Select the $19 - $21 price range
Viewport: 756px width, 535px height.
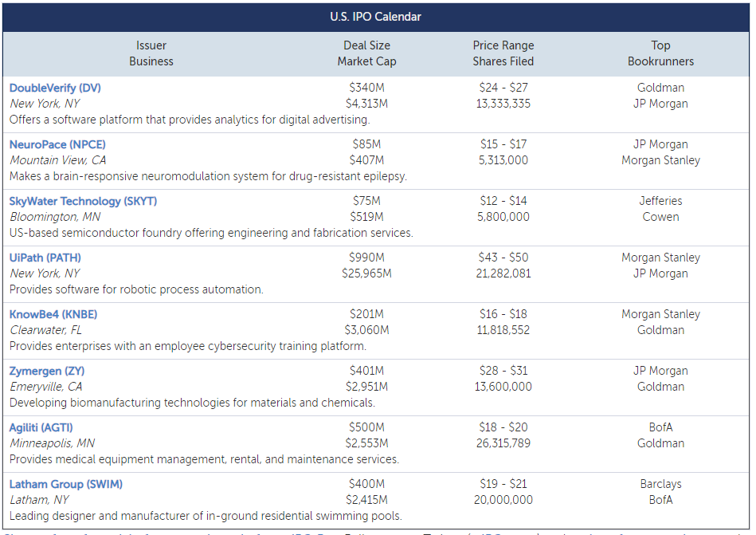(503, 484)
